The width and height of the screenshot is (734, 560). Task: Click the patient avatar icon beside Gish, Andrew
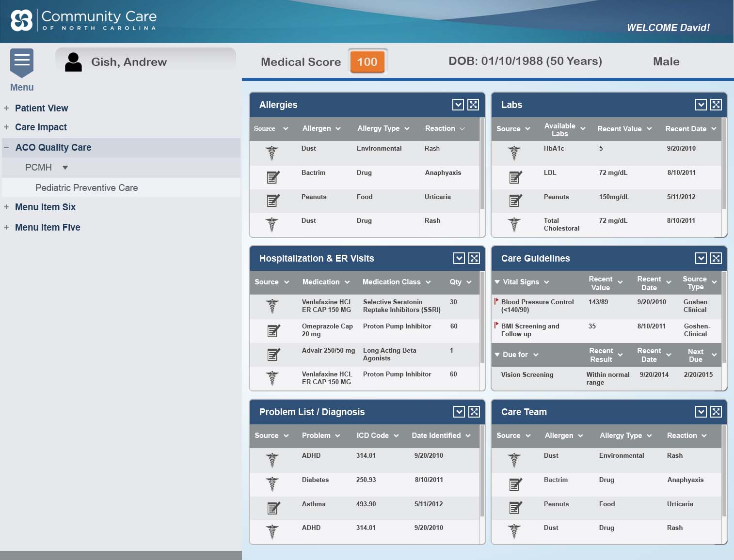pyautogui.click(x=73, y=62)
